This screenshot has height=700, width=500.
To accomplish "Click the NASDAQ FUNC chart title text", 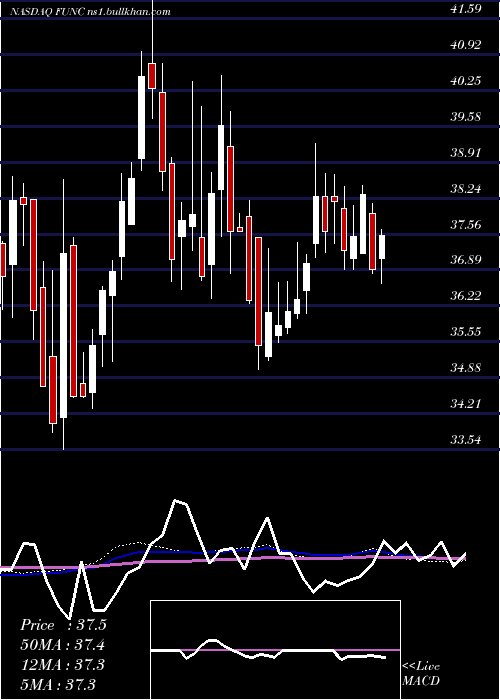I will click(91, 12).
